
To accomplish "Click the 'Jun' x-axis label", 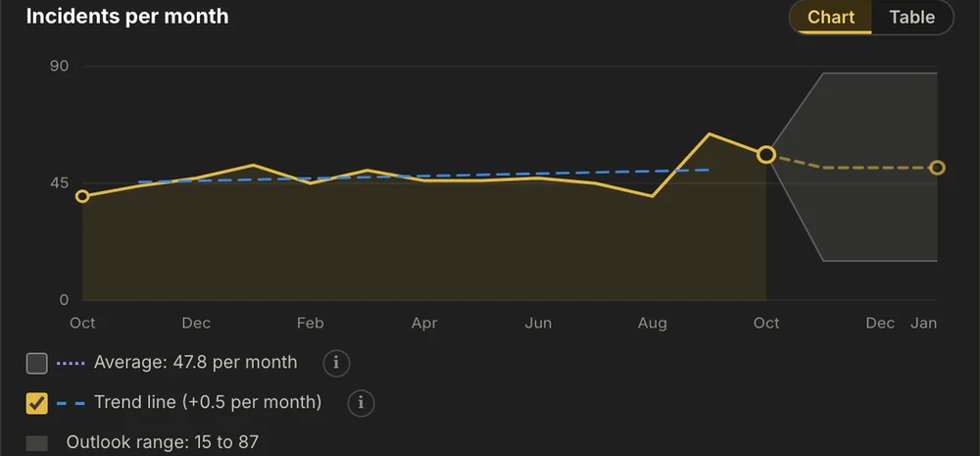I will tap(538, 324).
